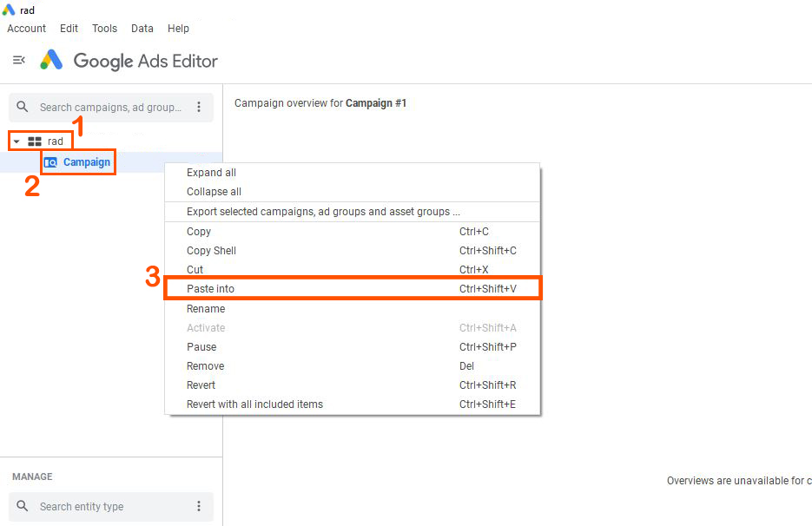Focus the Search entity type field
The height and width of the screenshot is (526, 812).
click(x=111, y=506)
